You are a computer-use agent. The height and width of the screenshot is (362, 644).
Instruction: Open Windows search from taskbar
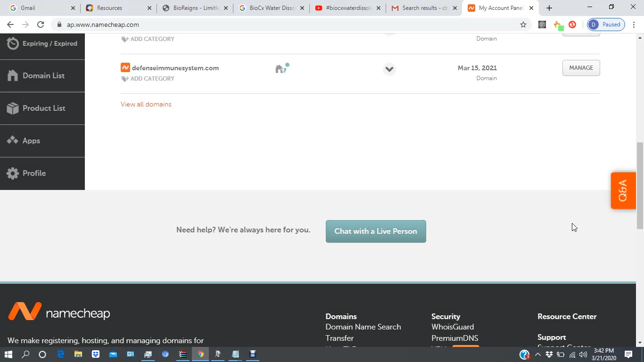point(26,354)
